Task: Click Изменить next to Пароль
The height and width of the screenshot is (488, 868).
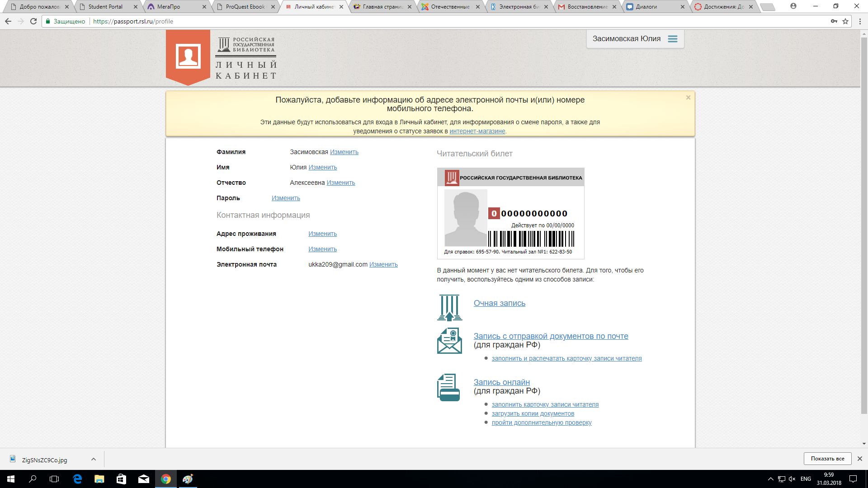Action: (x=286, y=198)
